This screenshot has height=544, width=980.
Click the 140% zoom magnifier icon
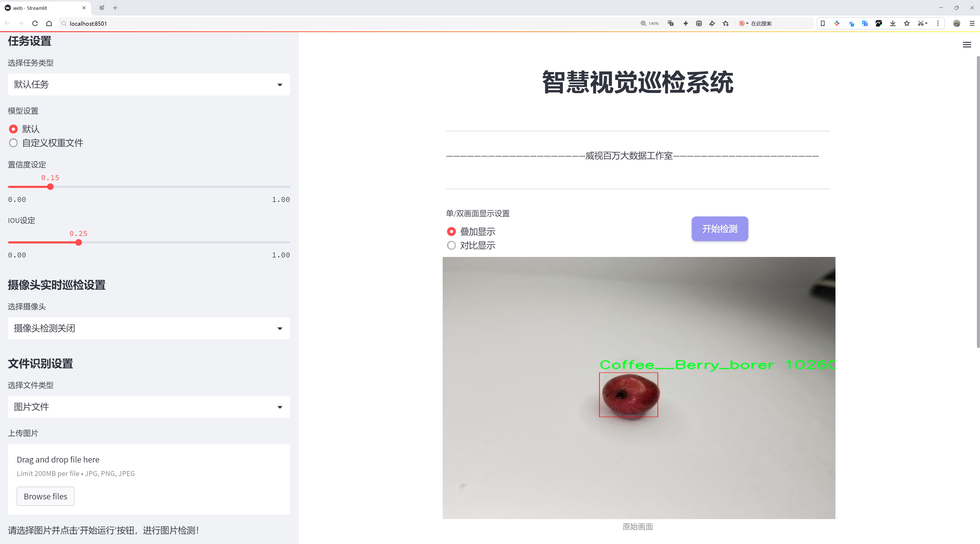coord(643,23)
